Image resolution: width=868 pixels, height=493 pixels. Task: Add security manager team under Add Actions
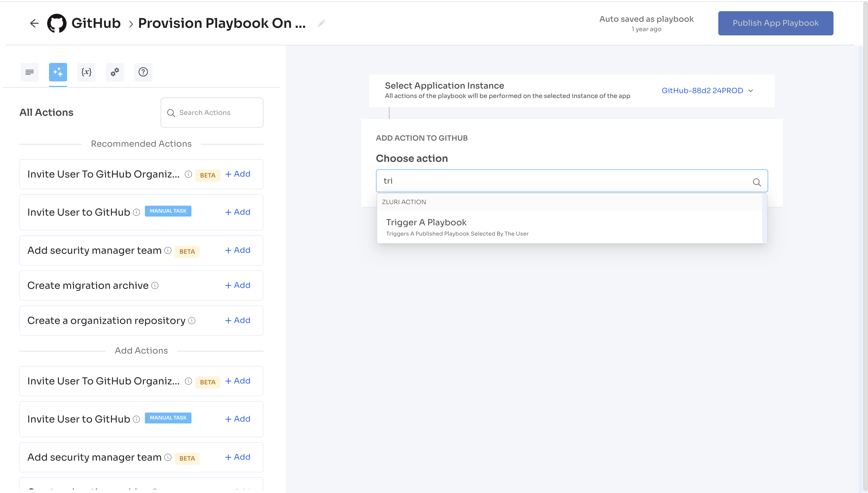[238, 457]
